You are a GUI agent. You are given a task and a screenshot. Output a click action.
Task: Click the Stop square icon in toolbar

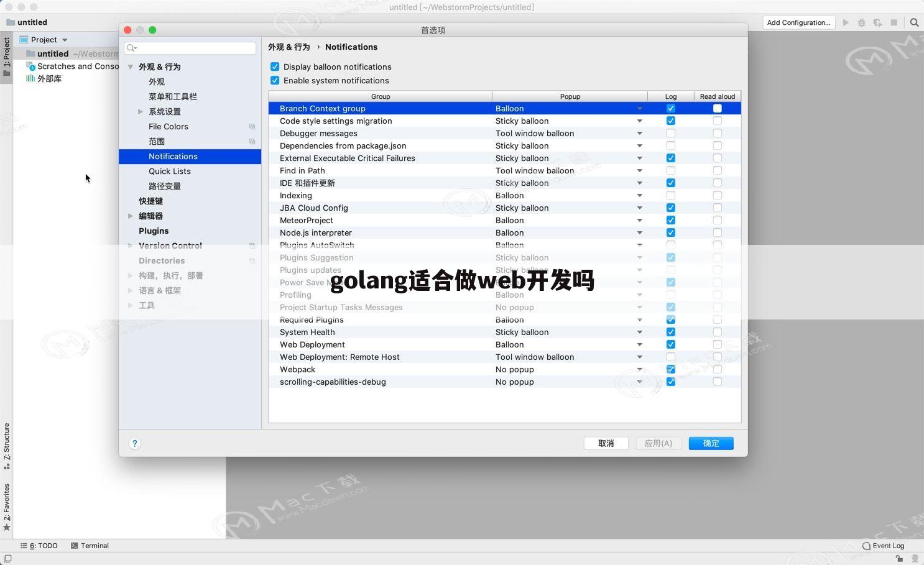(894, 22)
